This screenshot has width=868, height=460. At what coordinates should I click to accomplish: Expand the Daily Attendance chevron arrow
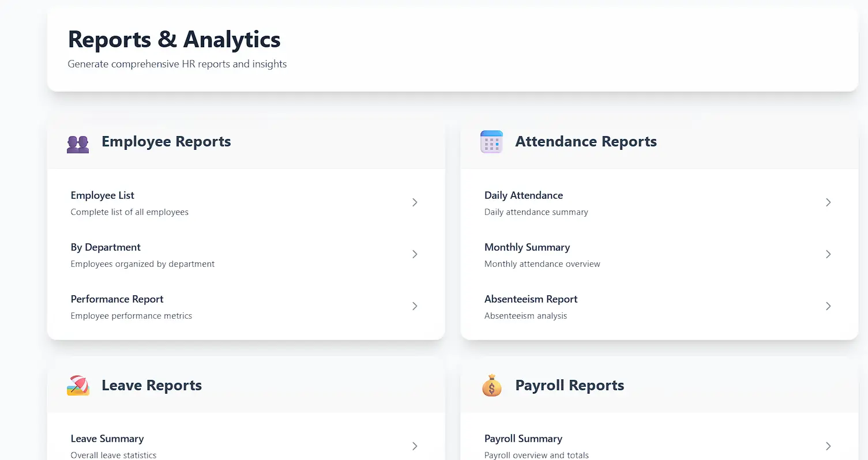[x=828, y=202]
